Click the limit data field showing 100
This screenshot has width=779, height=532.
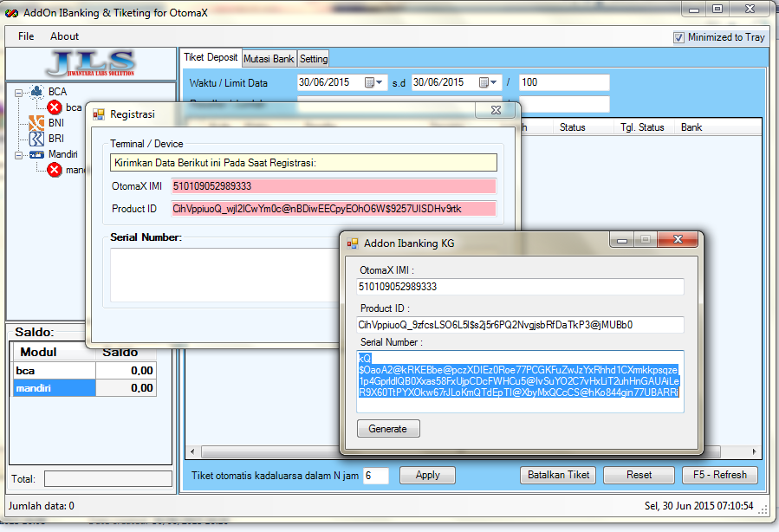pyautogui.click(x=564, y=82)
